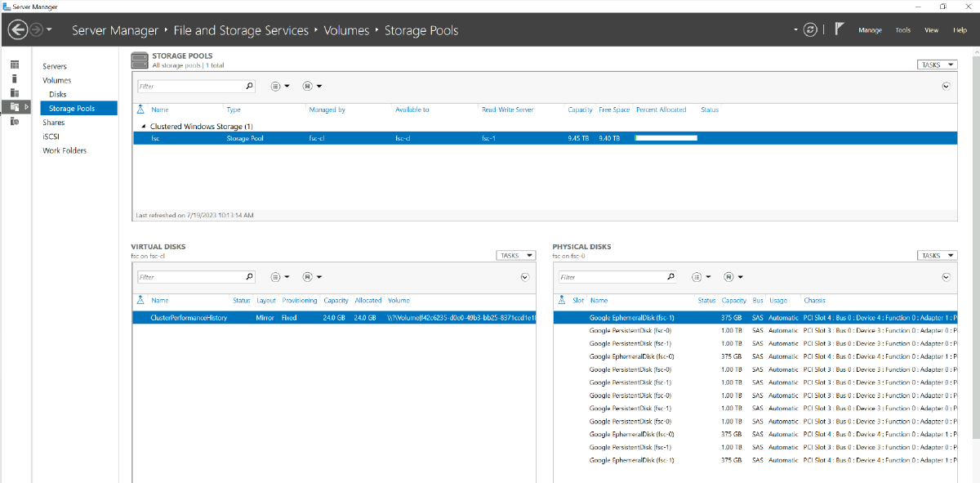Open the Tasks dropdown in Virtual Disks

[x=515, y=254]
